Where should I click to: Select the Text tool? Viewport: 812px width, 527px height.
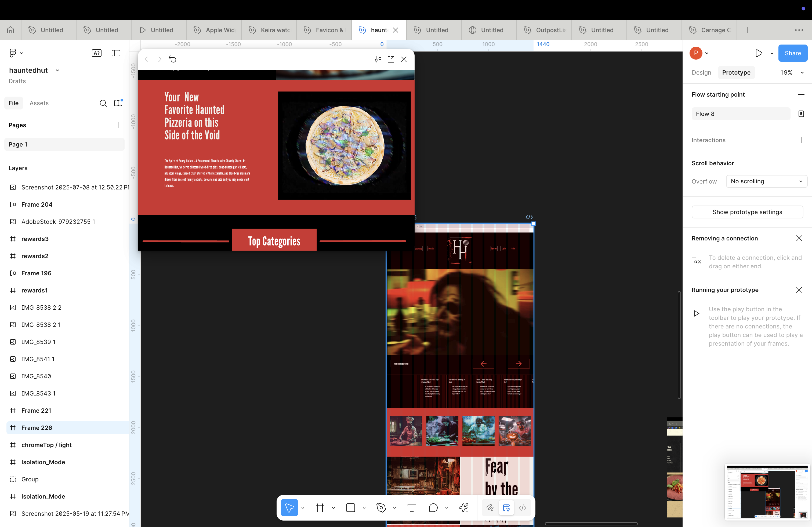(411, 508)
